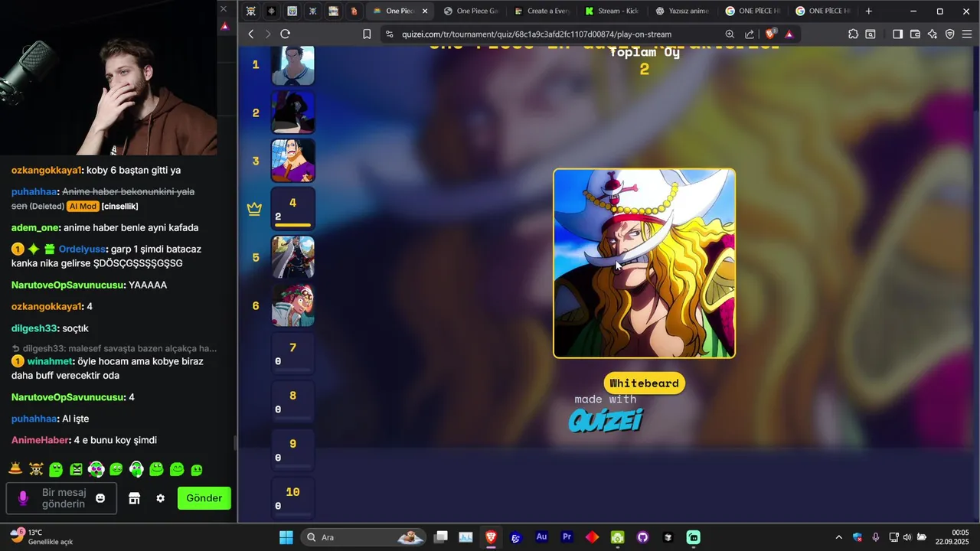Insert the gold crown hat emote

click(x=15, y=468)
